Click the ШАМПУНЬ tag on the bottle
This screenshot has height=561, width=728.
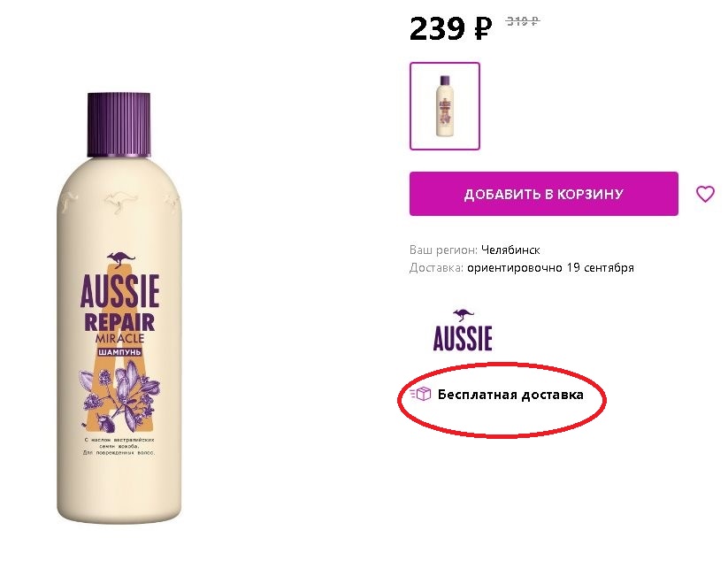coord(119,351)
